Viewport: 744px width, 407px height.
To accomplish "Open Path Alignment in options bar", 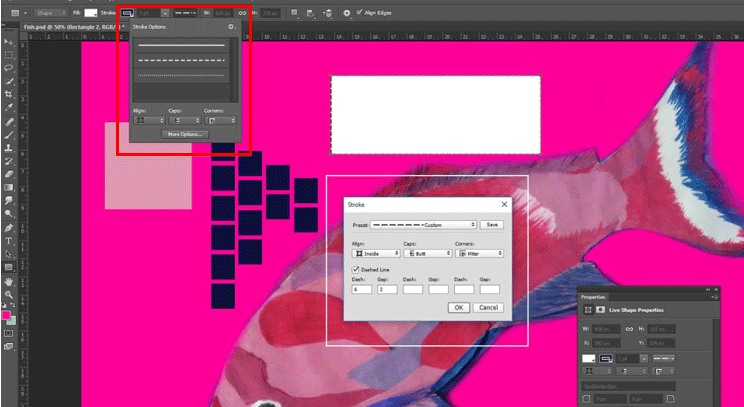I will point(311,13).
